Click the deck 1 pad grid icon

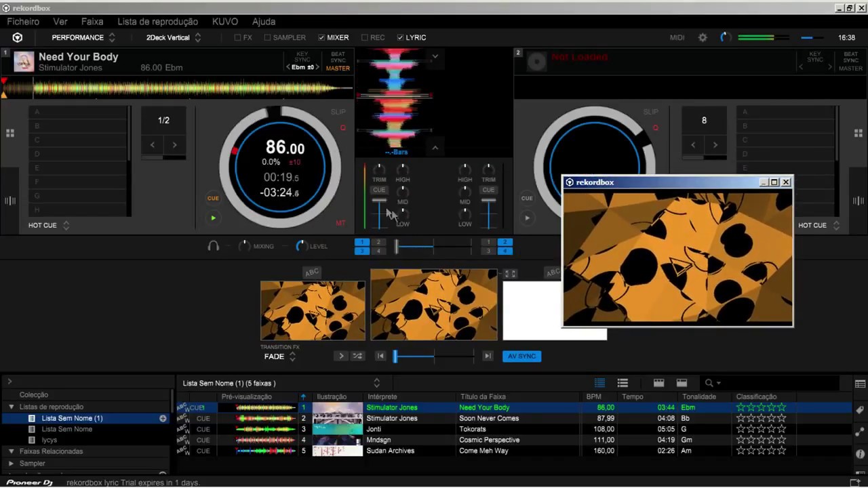click(x=10, y=134)
